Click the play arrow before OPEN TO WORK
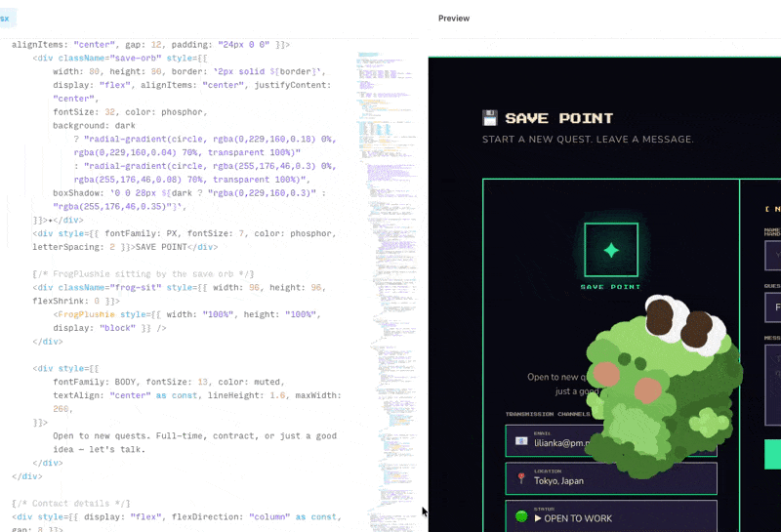This screenshot has width=781, height=532. pyautogui.click(x=538, y=518)
